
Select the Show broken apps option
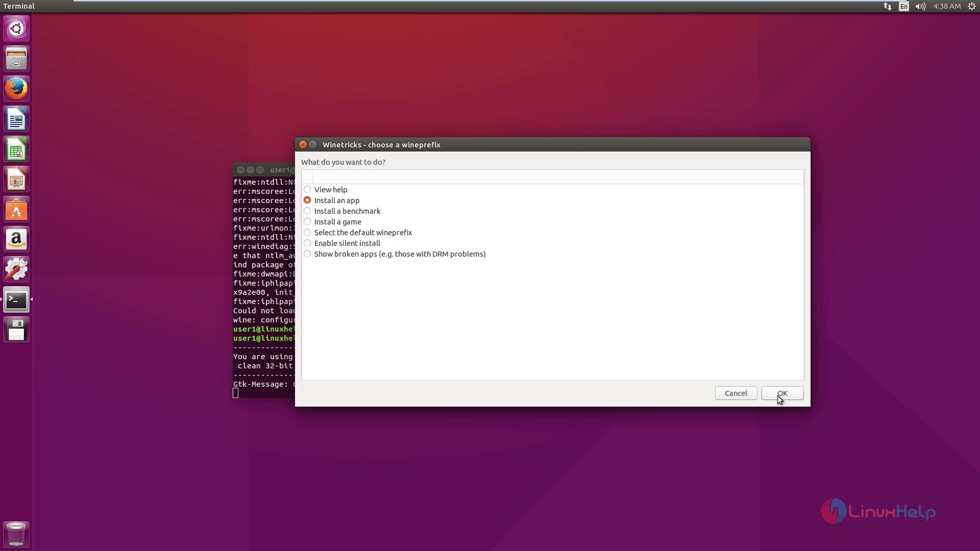(395, 254)
